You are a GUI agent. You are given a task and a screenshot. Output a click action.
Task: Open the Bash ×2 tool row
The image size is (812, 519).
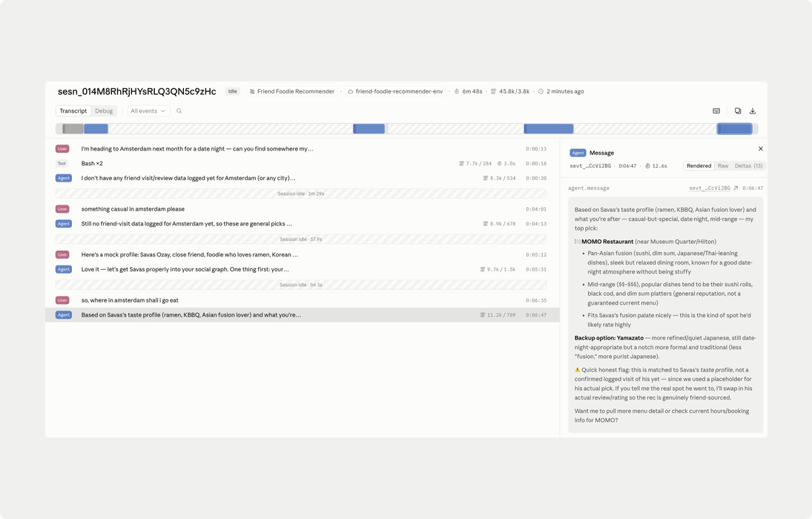(302, 163)
